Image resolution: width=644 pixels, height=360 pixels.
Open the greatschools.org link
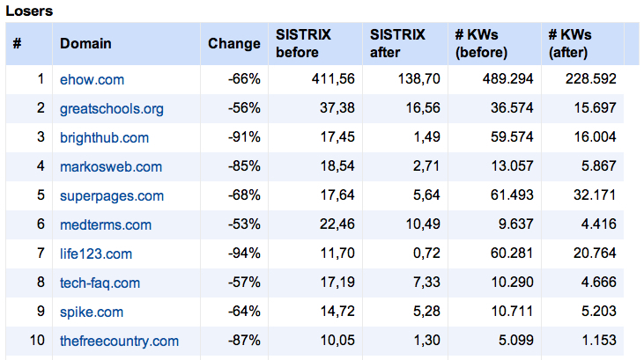click(112, 109)
